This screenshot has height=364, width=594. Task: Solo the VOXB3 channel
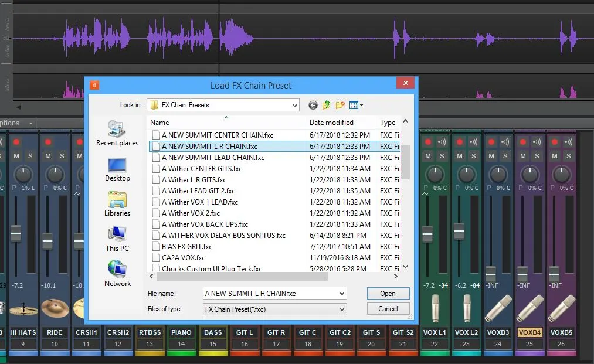[x=505, y=156]
